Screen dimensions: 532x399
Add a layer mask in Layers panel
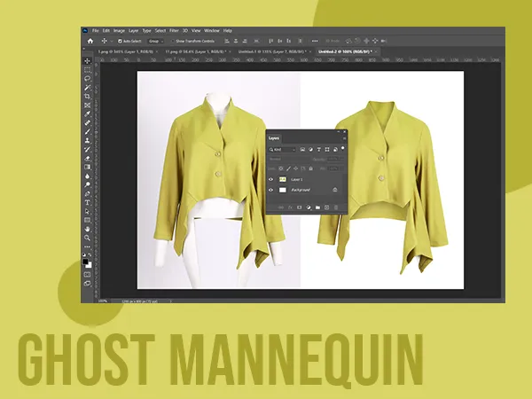point(300,207)
